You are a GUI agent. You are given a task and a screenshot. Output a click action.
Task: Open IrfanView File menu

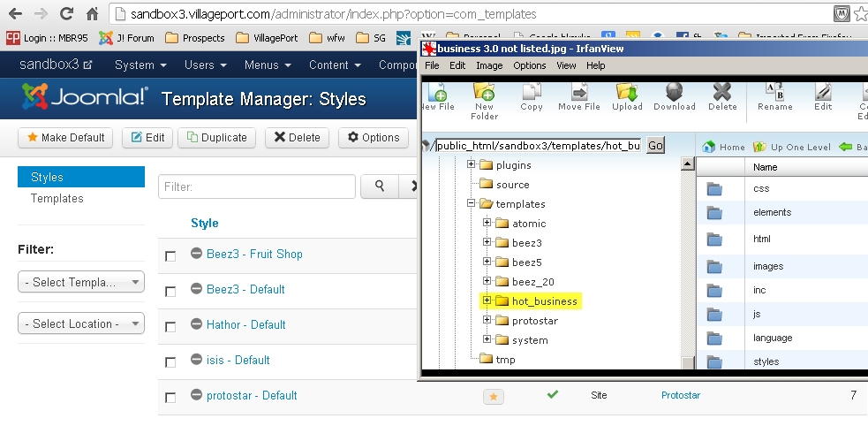[432, 65]
